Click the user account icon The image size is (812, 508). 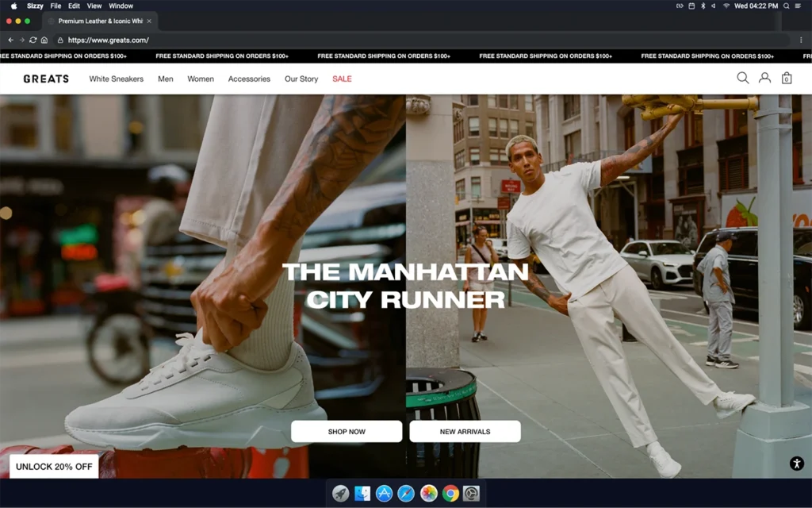pos(764,78)
